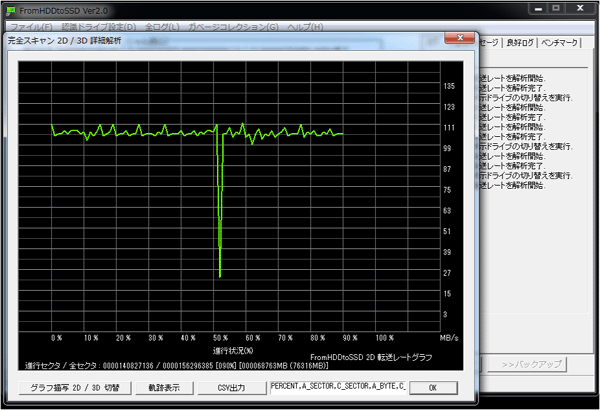Minimize the FromHDDtoSSD main window
Viewport: 600px width, 410px height.
pyautogui.click(x=538, y=9)
